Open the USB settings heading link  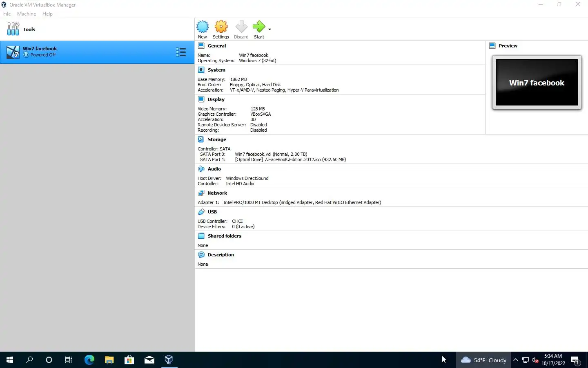(212, 212)
